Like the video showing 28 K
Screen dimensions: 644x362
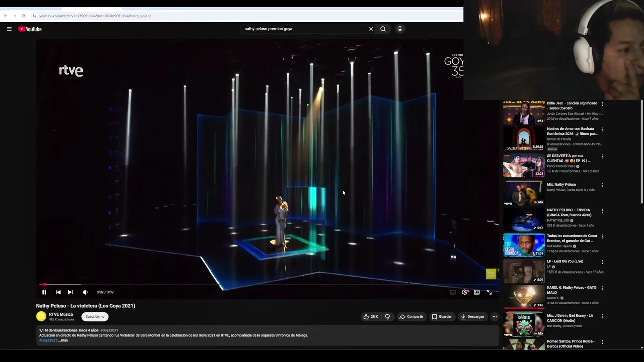pos(371,317)
